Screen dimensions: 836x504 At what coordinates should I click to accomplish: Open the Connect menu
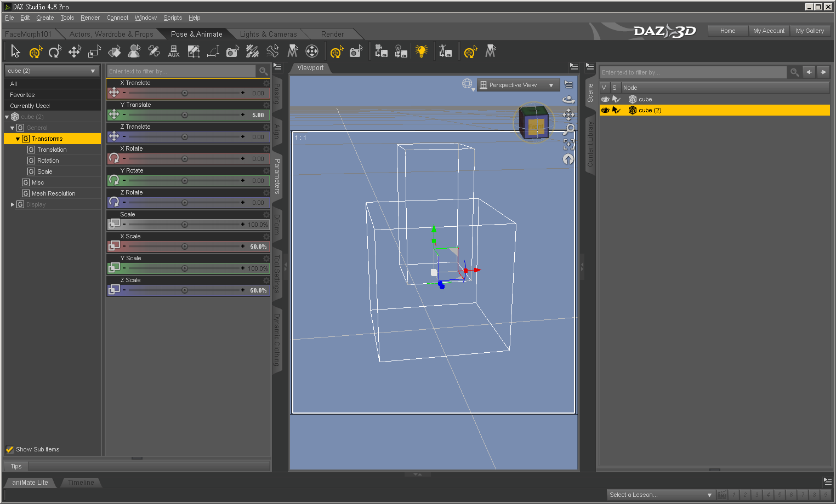pyautogui.click(x=117, y=18)
